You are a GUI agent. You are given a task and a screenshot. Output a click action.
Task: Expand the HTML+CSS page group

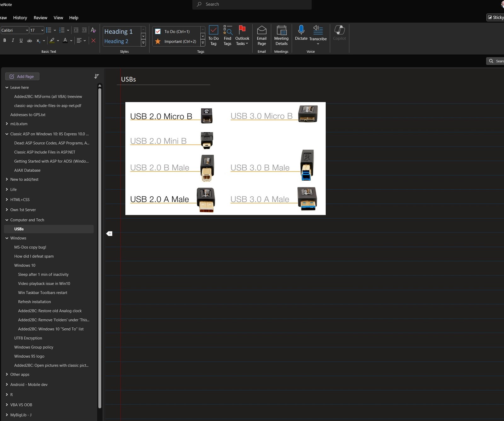coord(7,199)
